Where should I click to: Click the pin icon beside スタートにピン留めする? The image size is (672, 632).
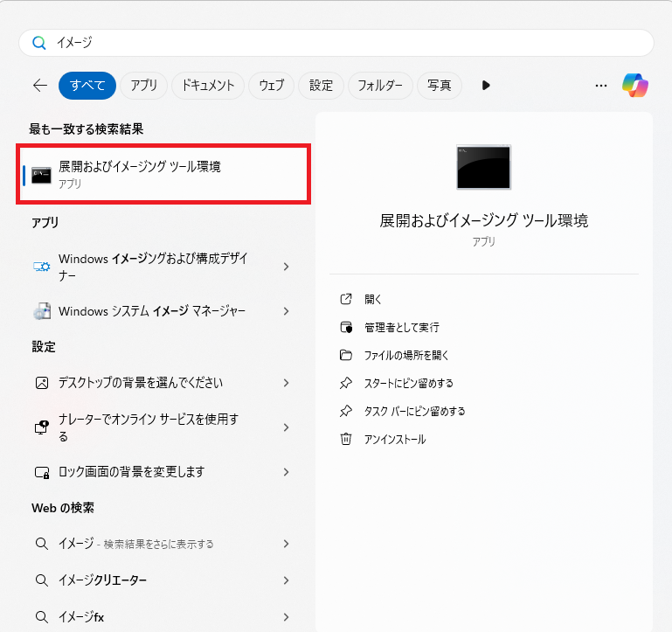pos(346,384)
